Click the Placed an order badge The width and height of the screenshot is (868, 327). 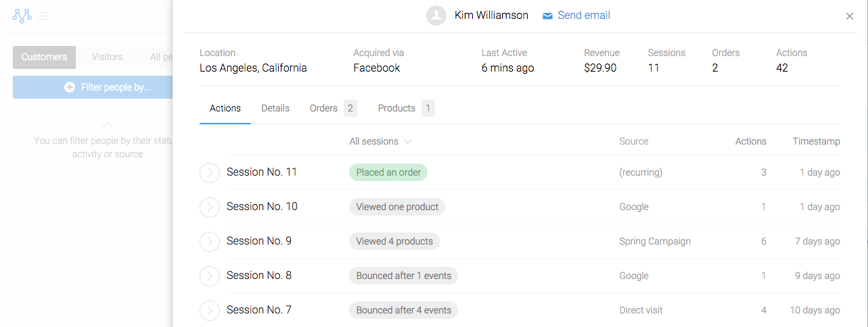pos(388,172)
